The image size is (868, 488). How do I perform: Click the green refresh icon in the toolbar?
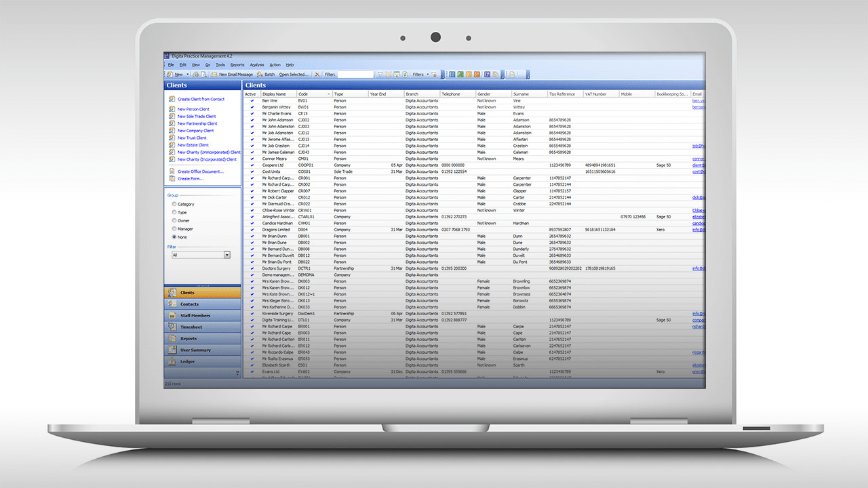point(405,75)
